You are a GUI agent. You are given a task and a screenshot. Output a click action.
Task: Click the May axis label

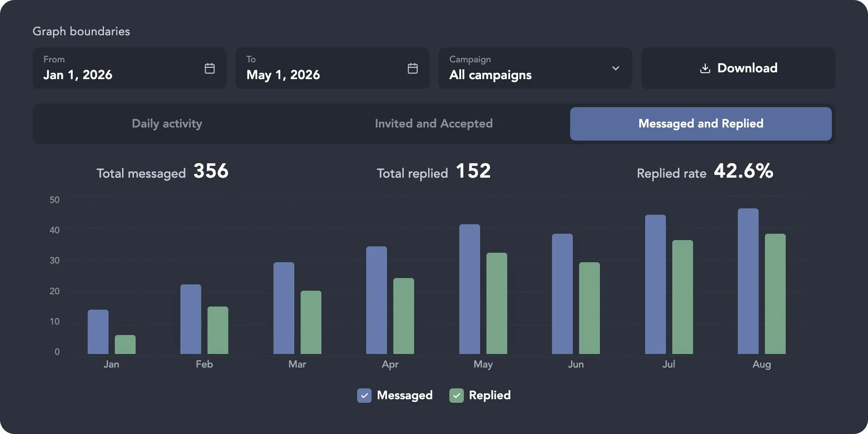point(483,364)
